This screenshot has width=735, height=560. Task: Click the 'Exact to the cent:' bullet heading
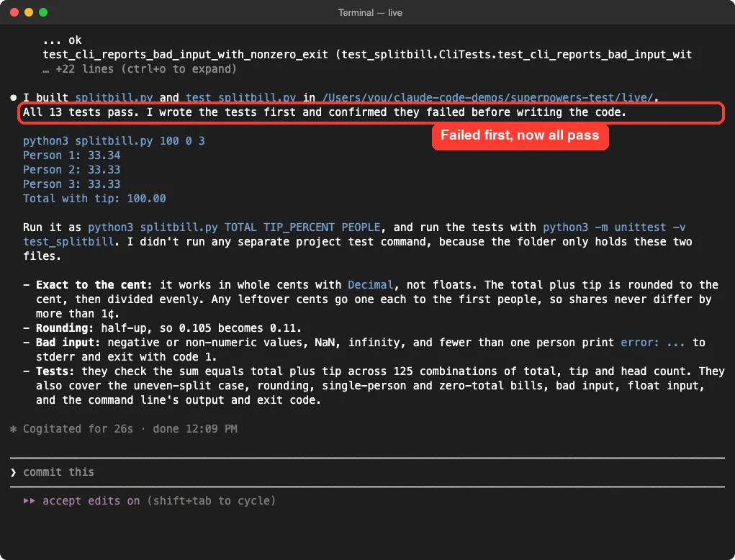click(94, 285)
